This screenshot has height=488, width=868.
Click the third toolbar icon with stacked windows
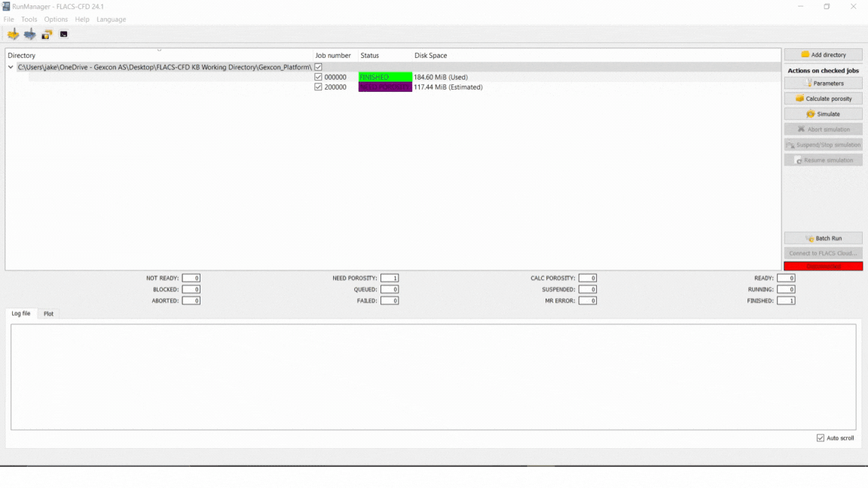coord(47,35)
